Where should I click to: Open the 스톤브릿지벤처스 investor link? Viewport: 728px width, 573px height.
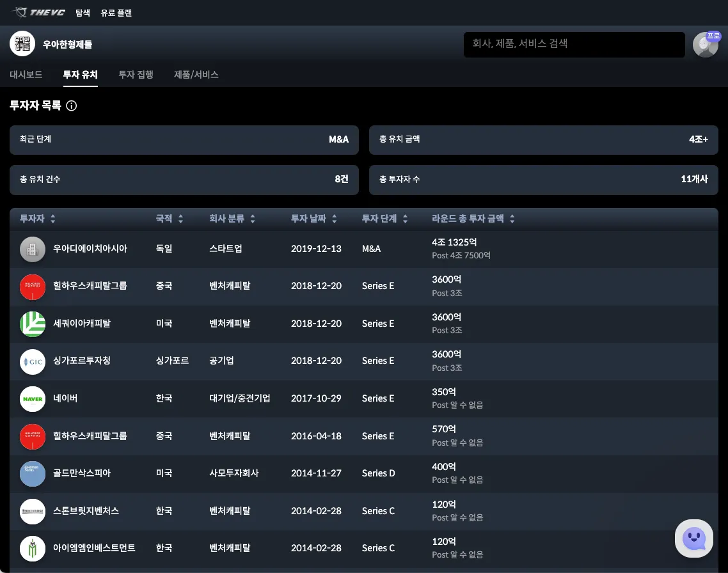(86, 510)
